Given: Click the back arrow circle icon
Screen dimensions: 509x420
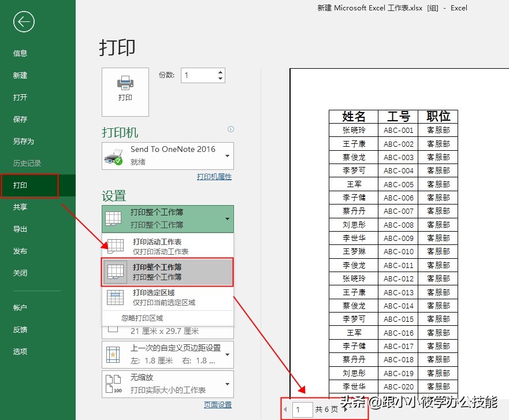Looking at the screenshot, I should click(24, 22).
